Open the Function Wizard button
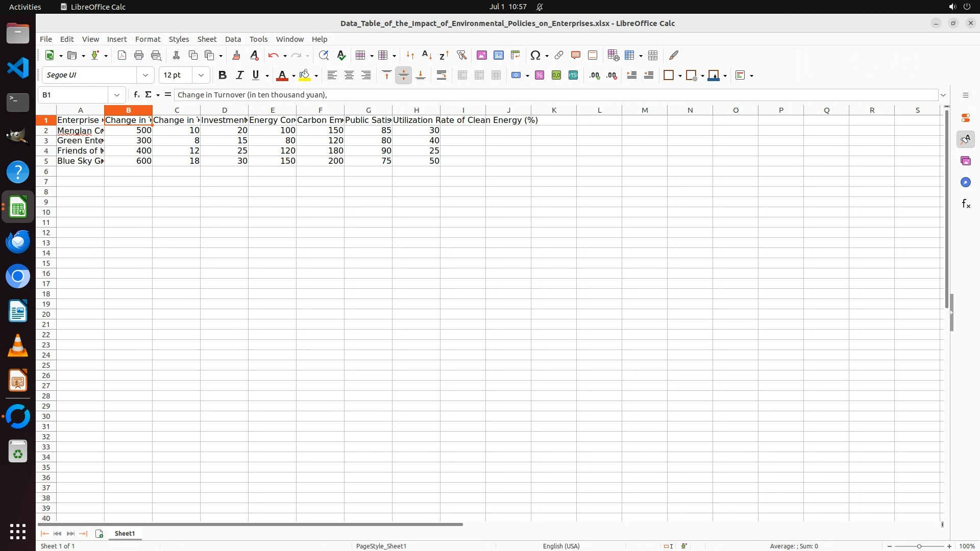 tap(136, 95)
